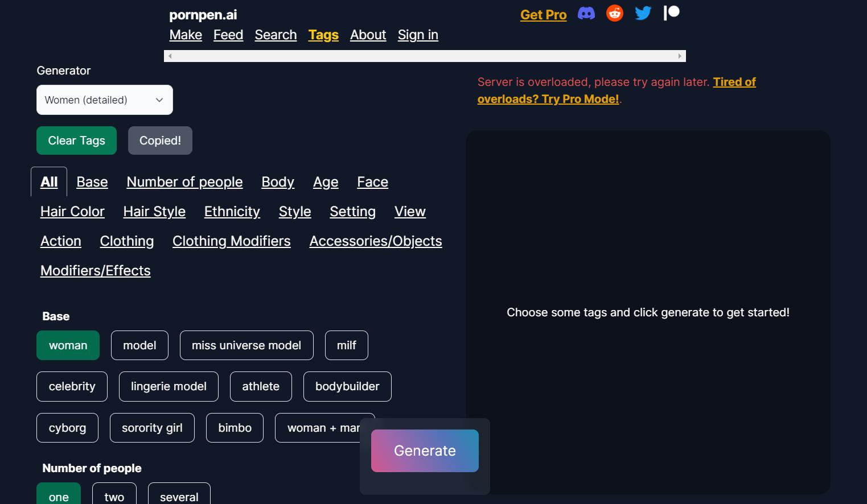Open the Setting tab
Viewport: 867px width, 504px height.
[353, 212]
